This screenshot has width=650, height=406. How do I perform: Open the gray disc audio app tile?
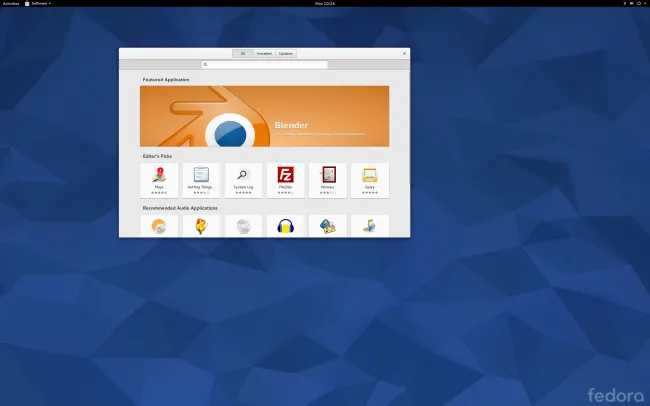243,226
